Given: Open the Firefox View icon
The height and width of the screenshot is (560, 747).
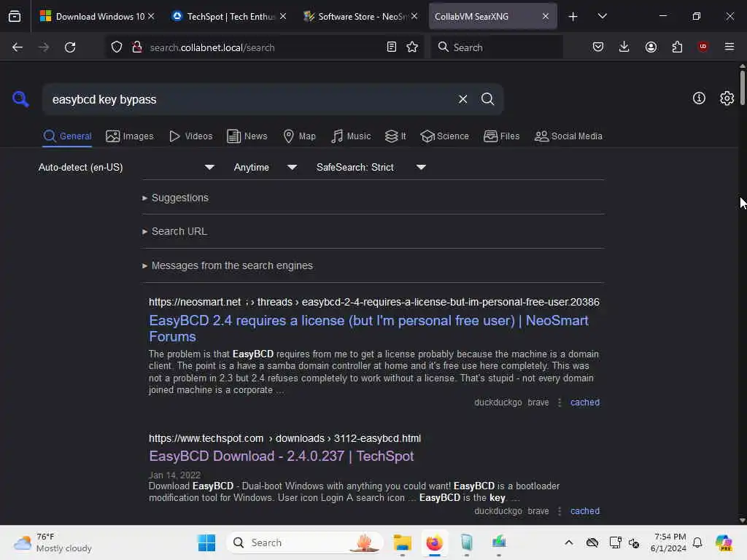Looking at the screenshot, I should pyautogui.click(x=15, y=16).
